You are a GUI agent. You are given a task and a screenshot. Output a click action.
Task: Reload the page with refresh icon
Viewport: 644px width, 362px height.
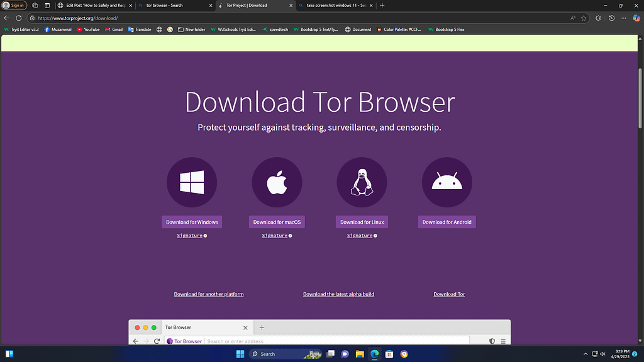(x=19, y=18)
